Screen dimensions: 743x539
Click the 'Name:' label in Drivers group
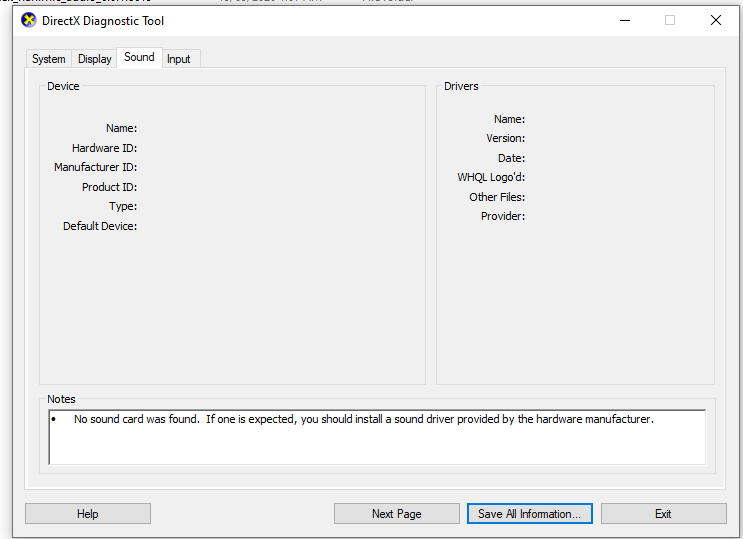pos(509,119)
